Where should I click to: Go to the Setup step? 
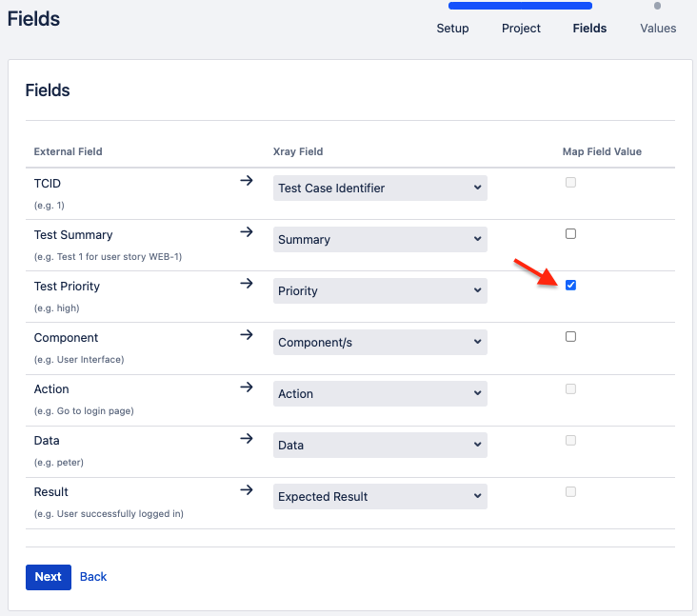click(452, 29)
